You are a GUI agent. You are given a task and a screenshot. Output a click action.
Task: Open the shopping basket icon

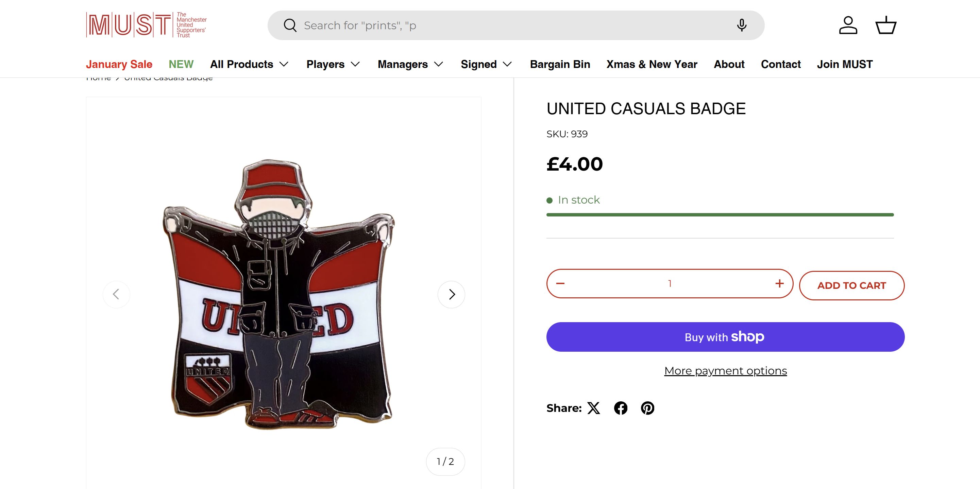tap(886, 25)
